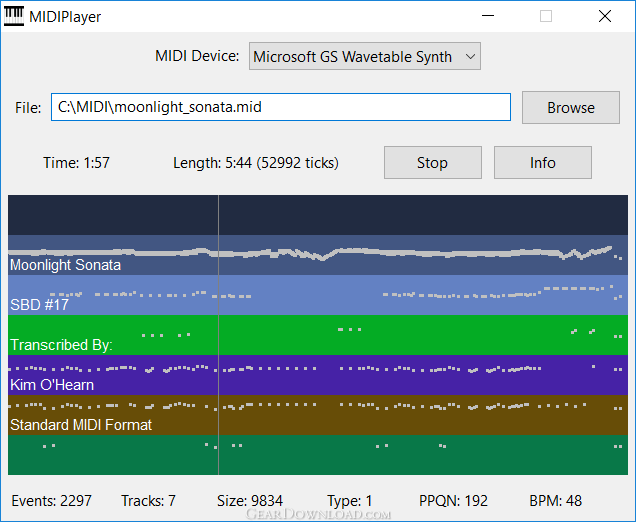Click the playback position line in the track view

(x=219, y=335)
